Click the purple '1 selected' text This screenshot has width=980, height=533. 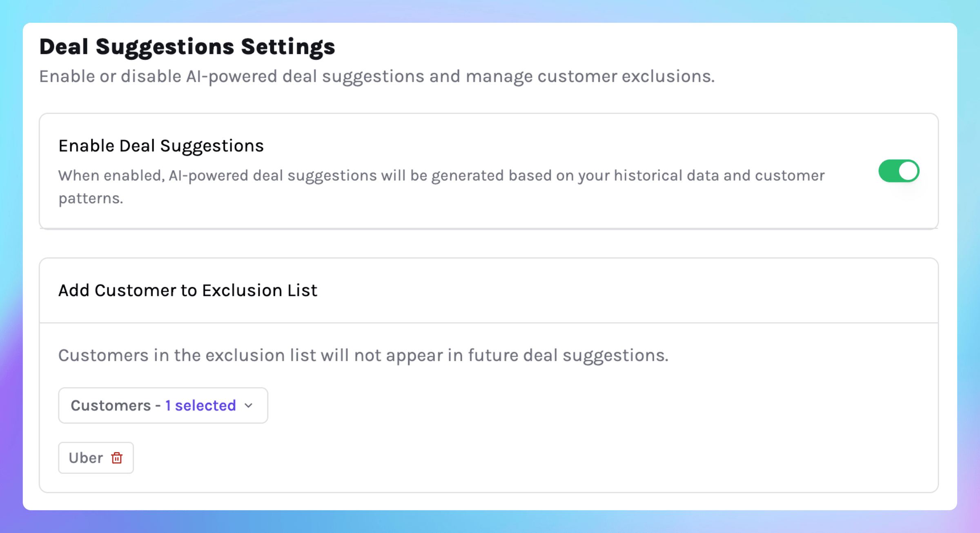200,406
